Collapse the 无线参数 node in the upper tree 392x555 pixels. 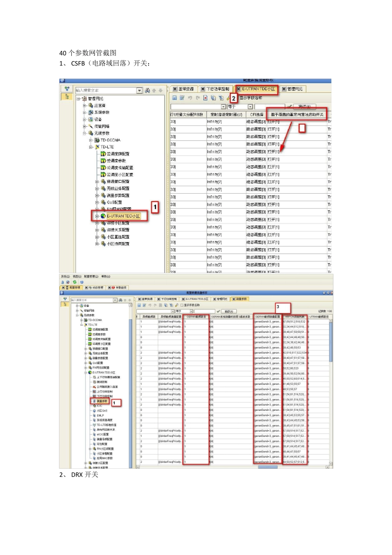click(x=85, y=133)
